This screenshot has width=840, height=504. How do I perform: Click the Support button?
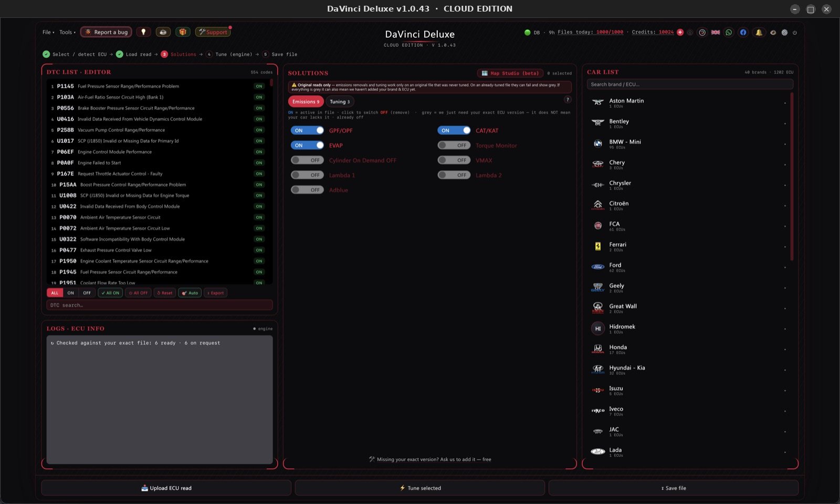(213, 32)
